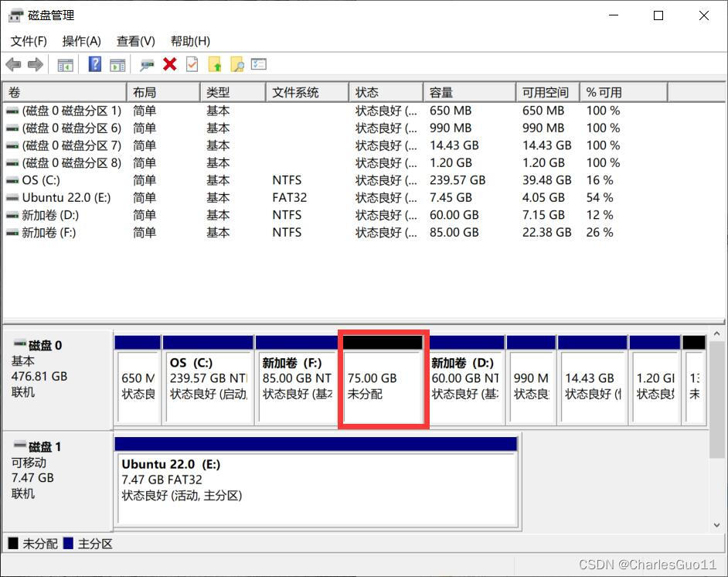This screenshot has height=577, width=728.
Task: Select the 1.20 GB partition block
Action: pos(655,380)
